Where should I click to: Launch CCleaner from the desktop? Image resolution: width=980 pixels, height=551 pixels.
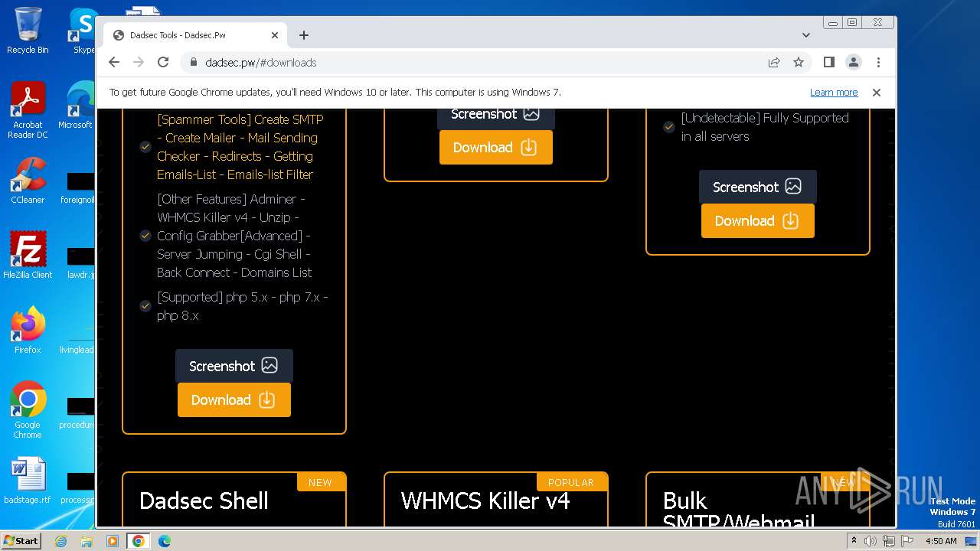coord(28,181)
